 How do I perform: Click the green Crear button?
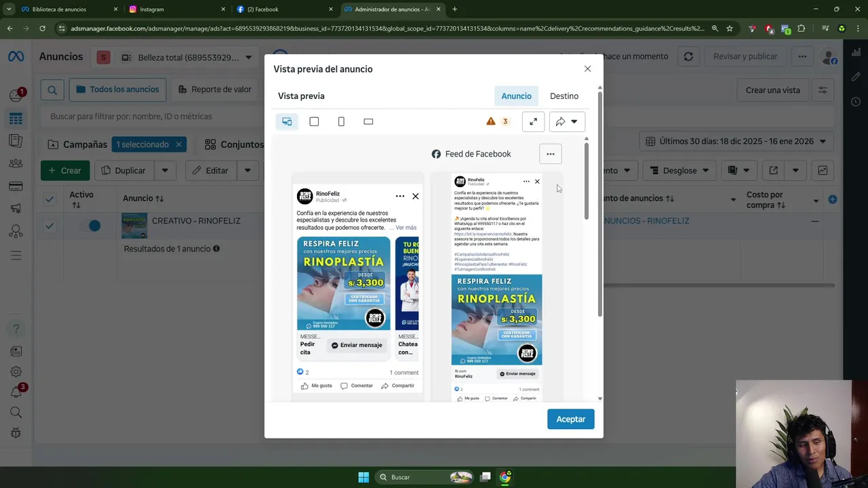65,170
